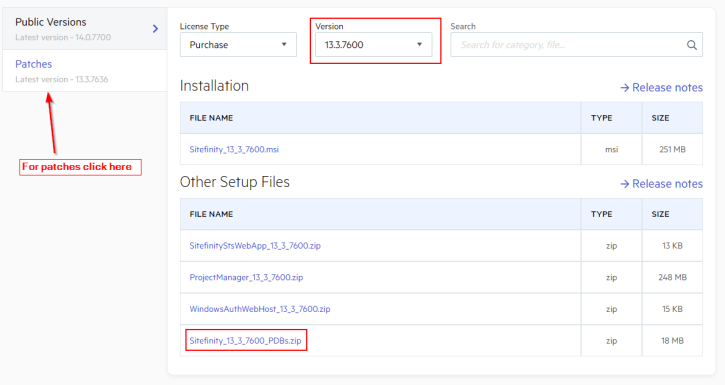This screenshot has width=725, height=385.
Task: Click Latest version - 13.3.7636 text
Action: [x=61, y=79]
